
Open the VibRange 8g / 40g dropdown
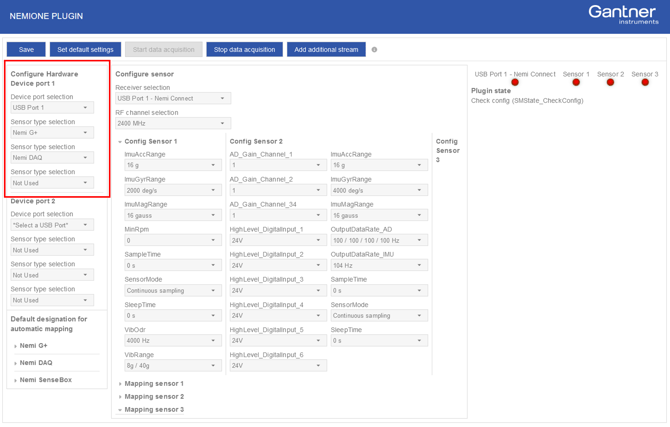click(173, 366)
